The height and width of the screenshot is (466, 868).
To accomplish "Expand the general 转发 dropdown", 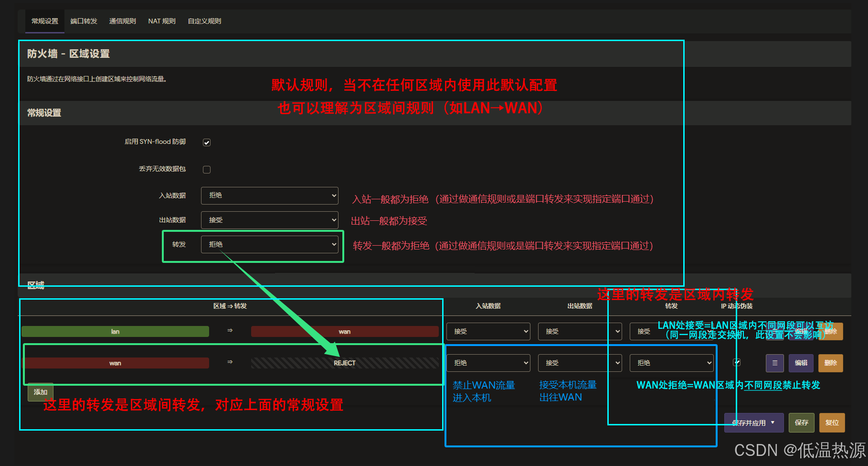I will pyautogui.click(x=270, y=244).
